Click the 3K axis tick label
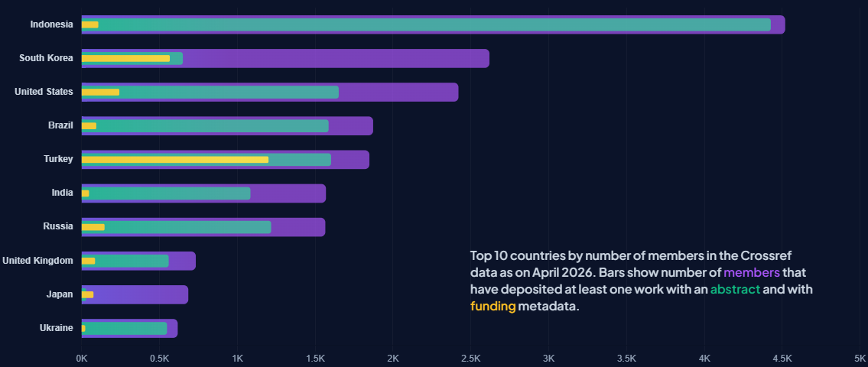This screenshot has height=367, width=868. pos(549,358)
